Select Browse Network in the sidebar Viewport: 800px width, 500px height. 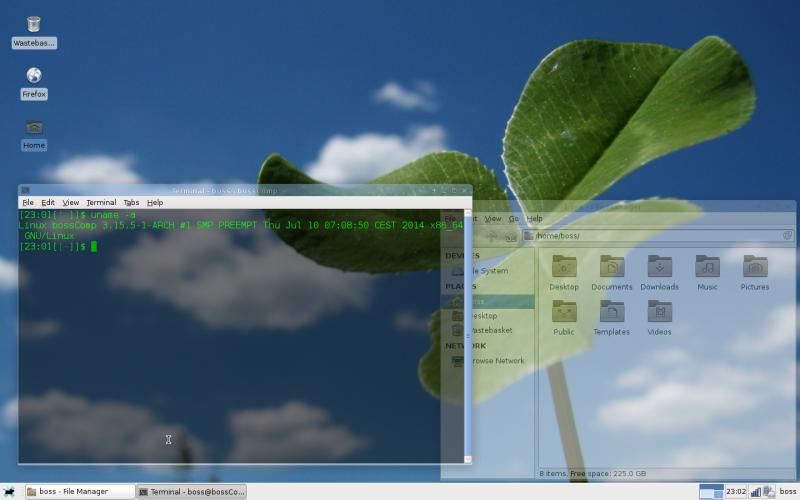[x=496, y=361]
